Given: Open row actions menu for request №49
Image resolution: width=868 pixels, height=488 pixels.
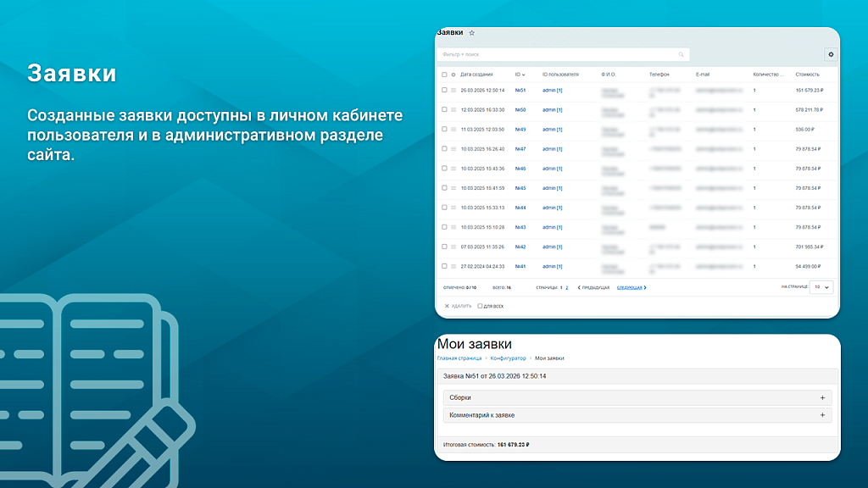Looking at the screenshot, I should 453,130.
